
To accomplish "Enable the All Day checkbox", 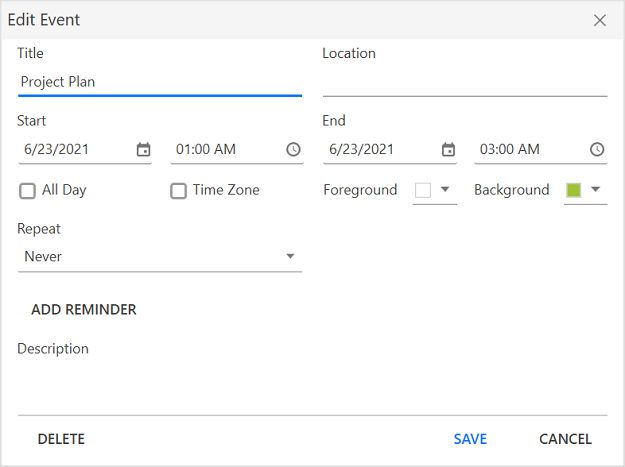I will 28,190.
